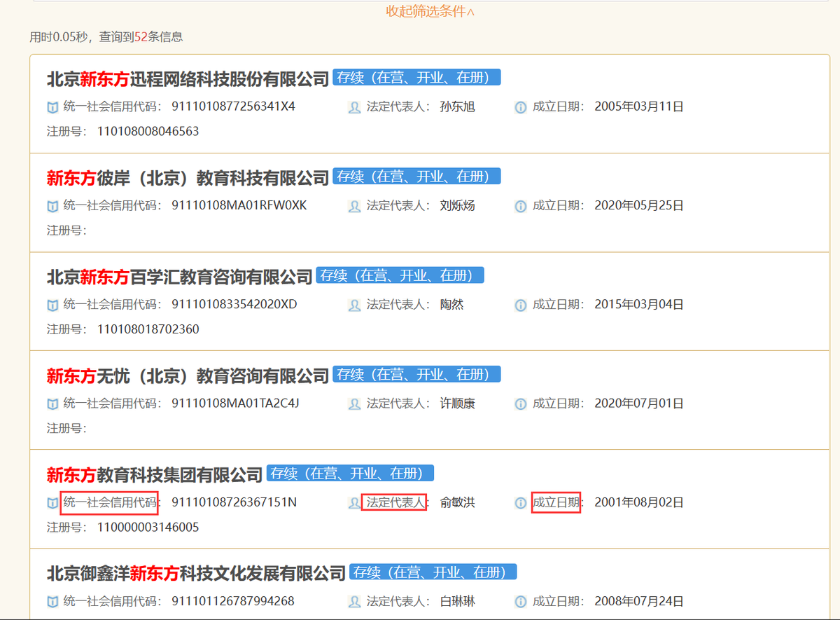
Task: Click the 存续 status badge of 新东方无忧
Action: (x=418, y=374)
